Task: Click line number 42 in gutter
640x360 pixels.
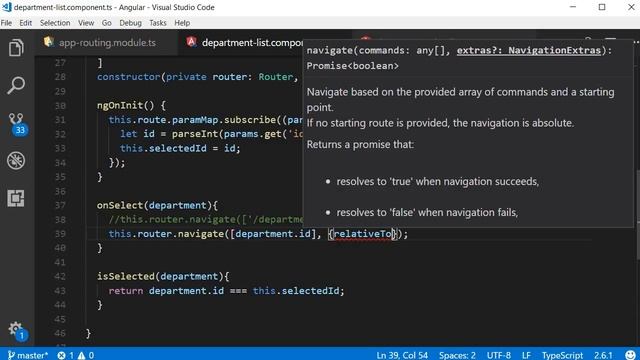Action: click(x=60, y=276)
